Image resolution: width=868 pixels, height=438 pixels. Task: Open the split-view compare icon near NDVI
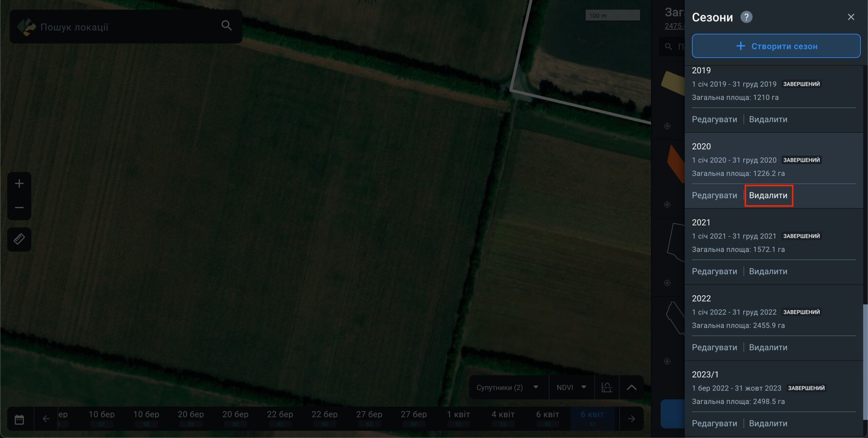tap(607, 387)
